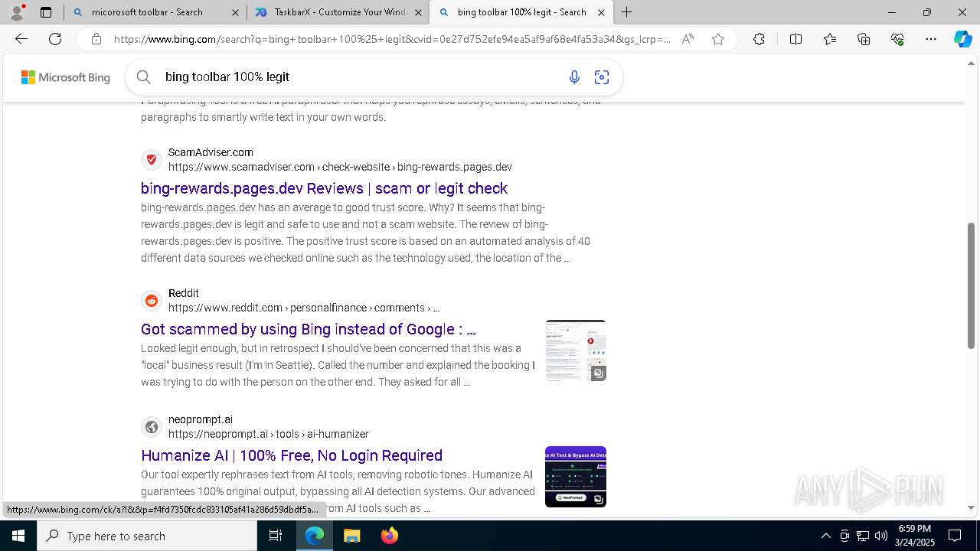Open Browser essentials heart icon

click(898, 39)
